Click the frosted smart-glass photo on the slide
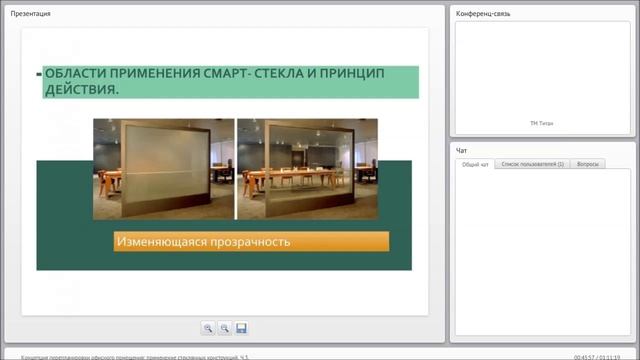640x360 pixels. point(164,169)
